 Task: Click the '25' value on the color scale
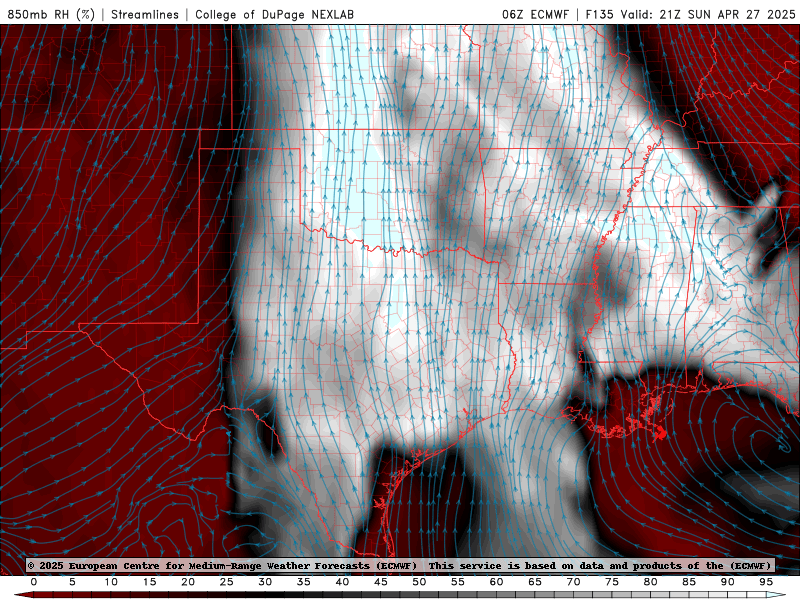227,582
